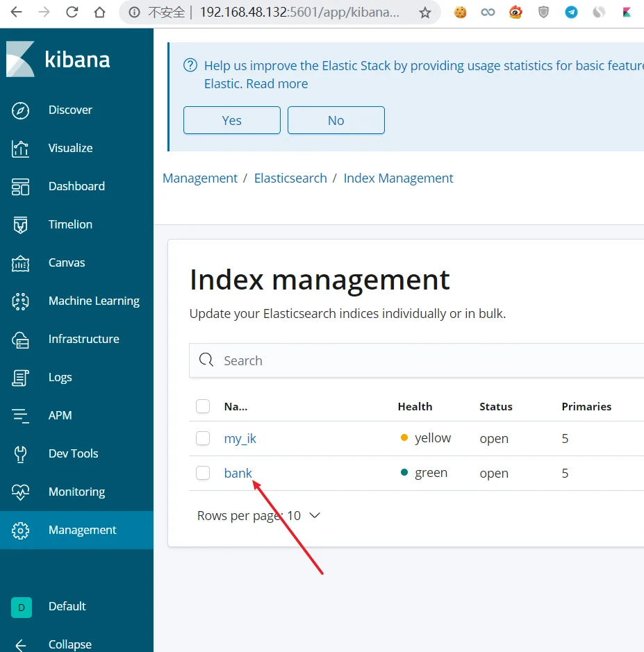
Task: Go back with browser back arrow
Action: 16,12
